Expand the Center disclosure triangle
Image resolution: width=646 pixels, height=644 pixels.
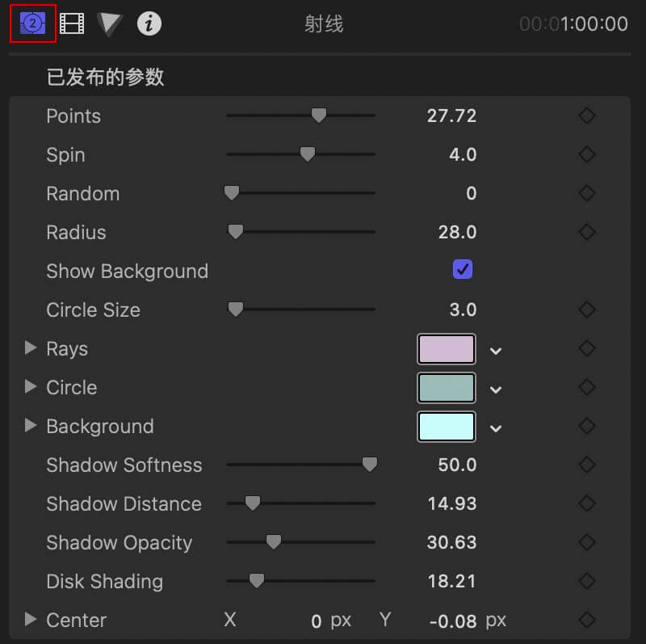click(31, 620)
